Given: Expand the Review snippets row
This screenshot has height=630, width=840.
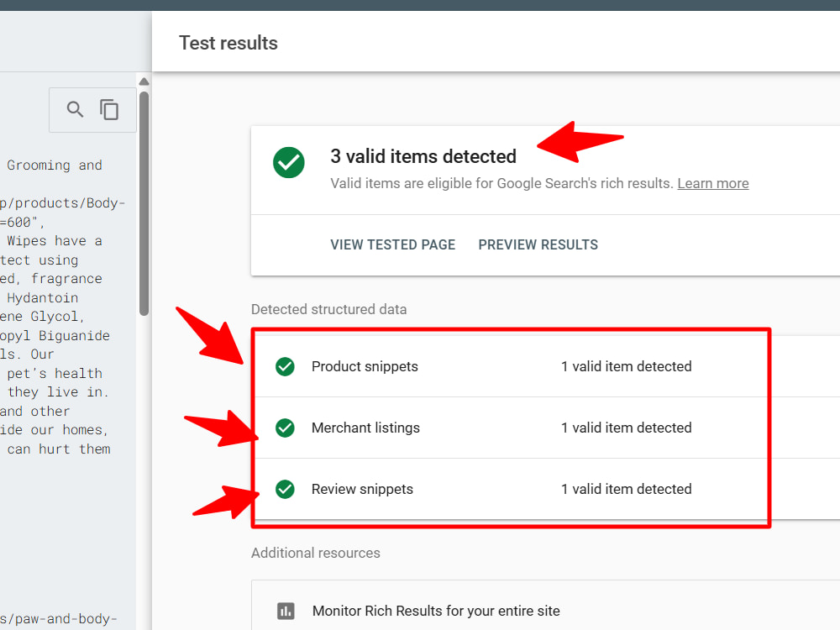Looking at the screenshot, I should [x=546, y=489].
